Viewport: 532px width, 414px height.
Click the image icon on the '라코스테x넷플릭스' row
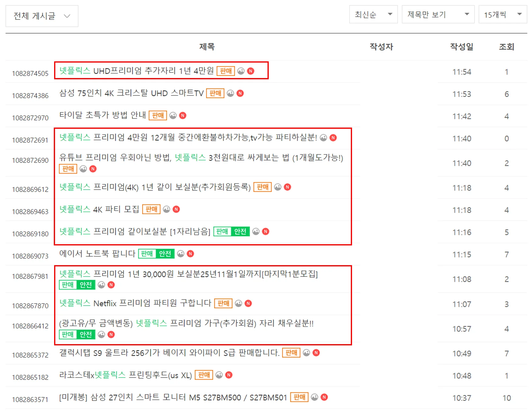pyautogui.click(x=219, y=375)
